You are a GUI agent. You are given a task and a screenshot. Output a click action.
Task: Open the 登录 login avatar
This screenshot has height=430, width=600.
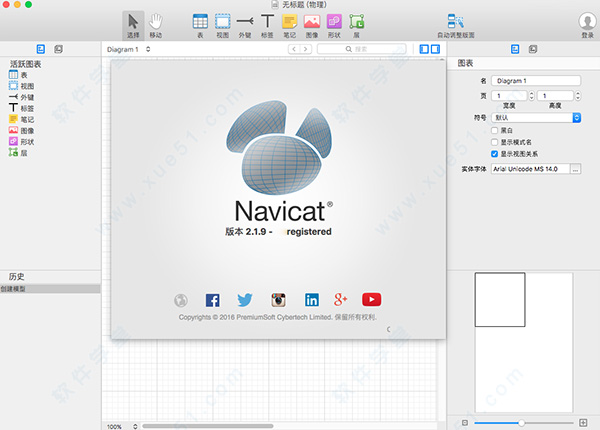pos(587,25)
